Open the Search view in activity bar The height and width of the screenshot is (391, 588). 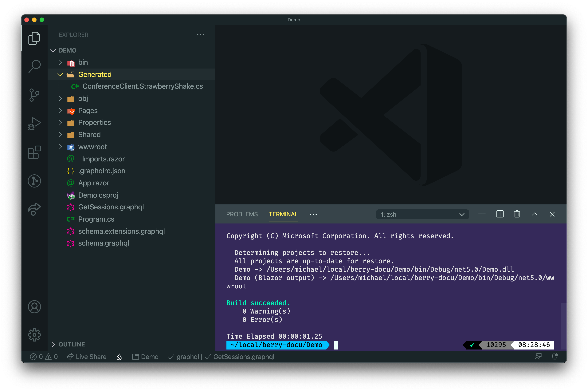coord(34,66)
